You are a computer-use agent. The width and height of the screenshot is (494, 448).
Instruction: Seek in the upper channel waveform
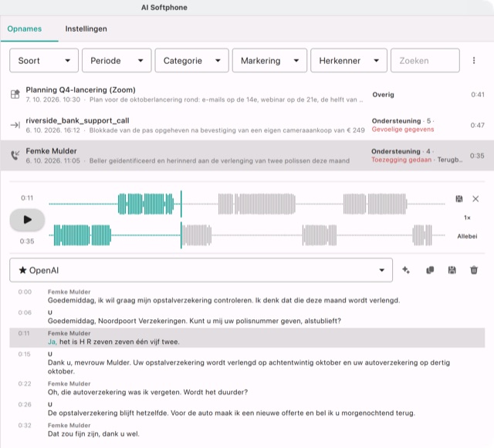[247, 204]
